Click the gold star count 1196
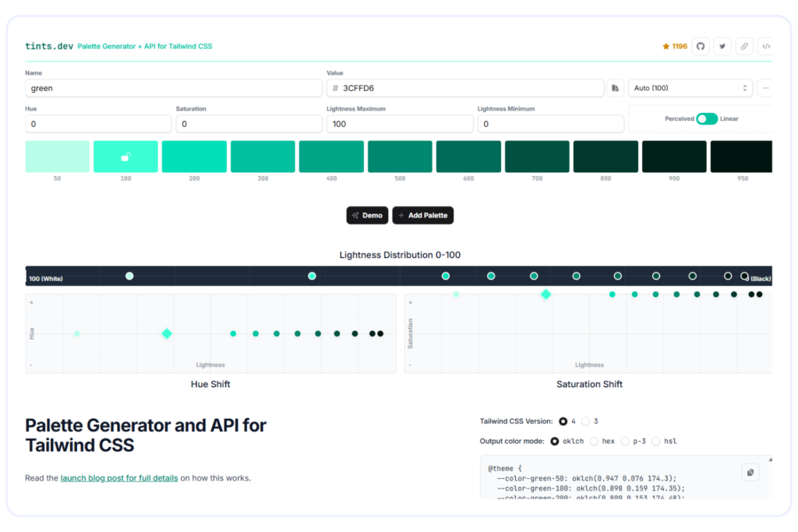This screenshot has height=532, width=798. pyautogui.click(x=675, y=46)
